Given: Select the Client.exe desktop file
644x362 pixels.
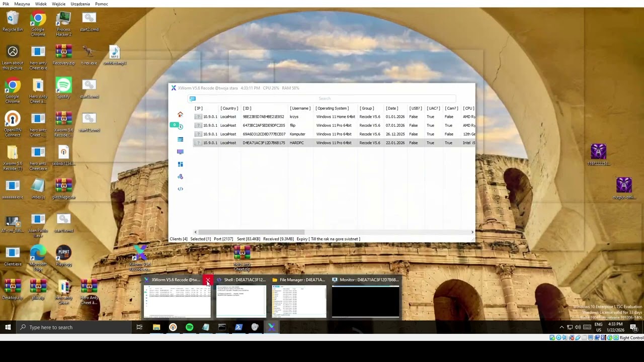Looking at the screenshot, I should click(13, 256).
